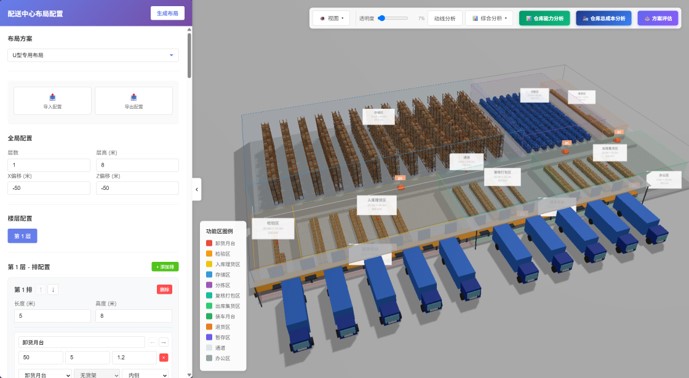Click the left arrow icon beside 卸货月台 name
The height and width of the screenshot is (378, 689).
click(x=152, y=342)
